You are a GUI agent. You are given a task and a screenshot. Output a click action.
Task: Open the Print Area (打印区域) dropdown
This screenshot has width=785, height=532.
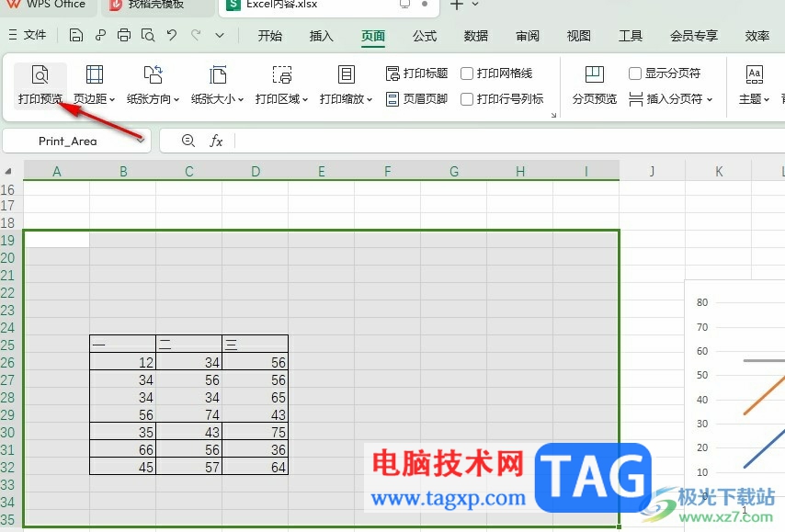(x=281, y=85)
